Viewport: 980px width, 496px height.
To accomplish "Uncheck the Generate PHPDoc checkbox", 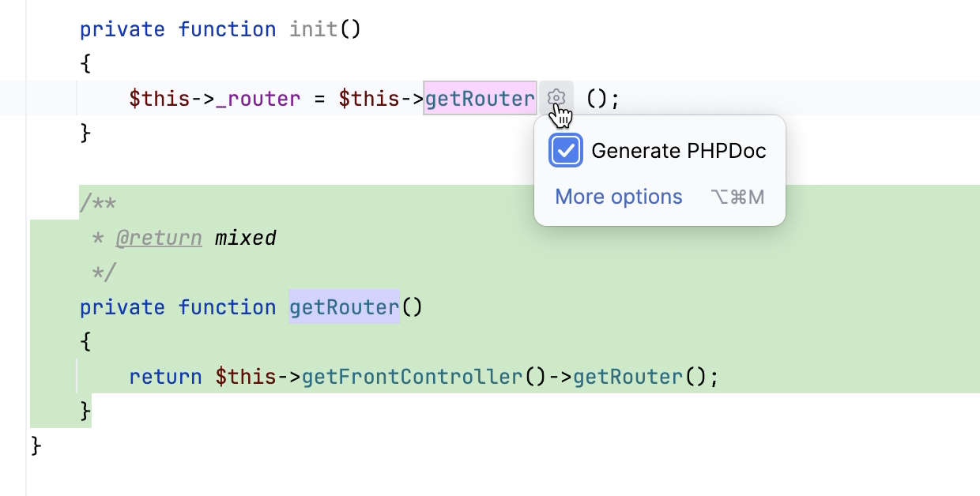I will click(566, 151).
